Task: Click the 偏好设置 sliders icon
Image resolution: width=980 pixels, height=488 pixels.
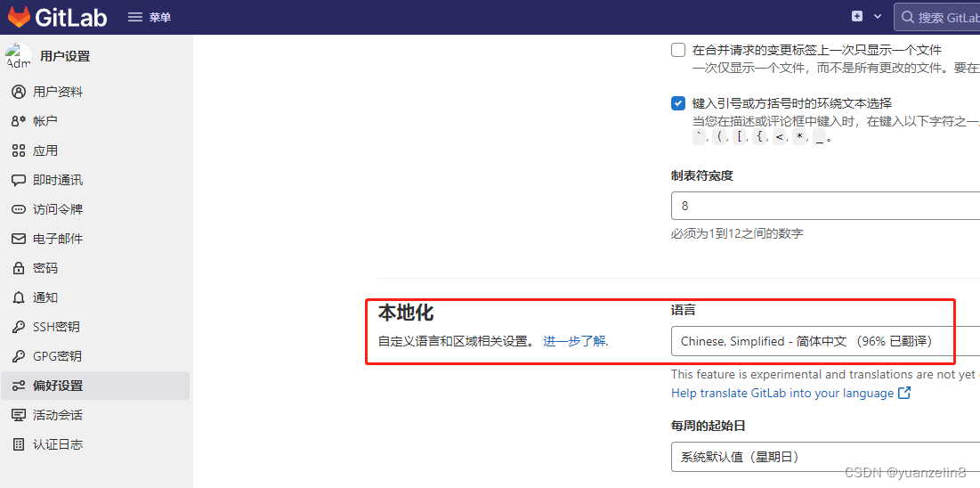Action: click(x=19, y=386)
